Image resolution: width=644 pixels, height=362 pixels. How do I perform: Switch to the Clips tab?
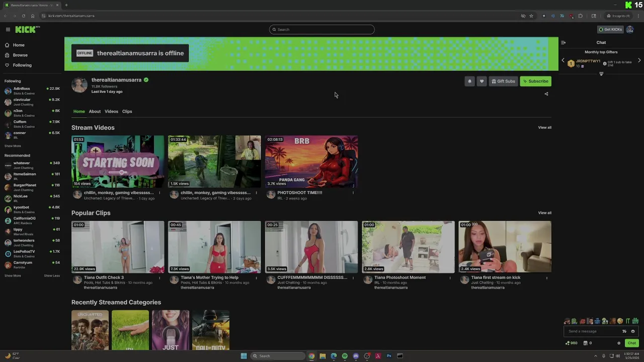(127, 112)
